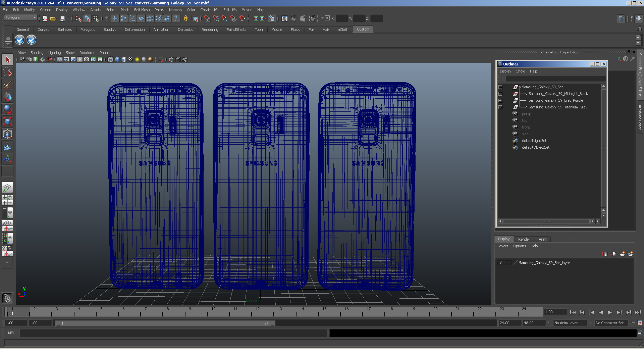
Task: Select the Show Manipulator tool
Action: [x=7, y=158]
